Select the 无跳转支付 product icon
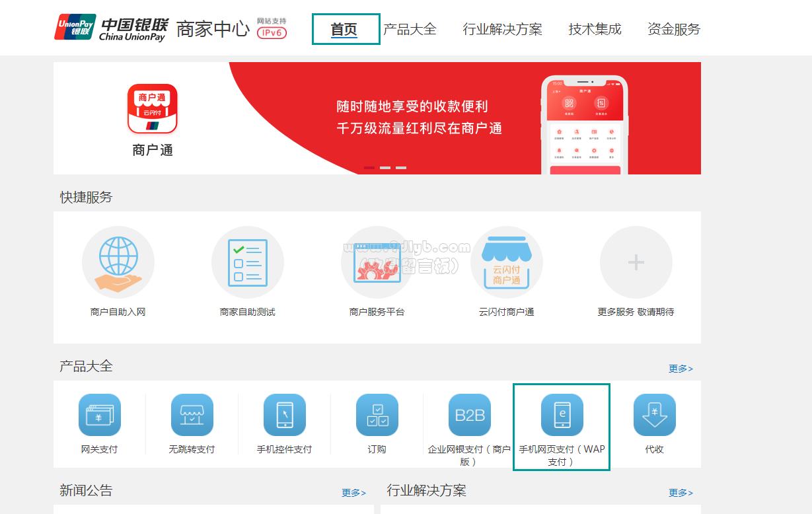Viewport: 812px width, 514px height. pos(192,415)
